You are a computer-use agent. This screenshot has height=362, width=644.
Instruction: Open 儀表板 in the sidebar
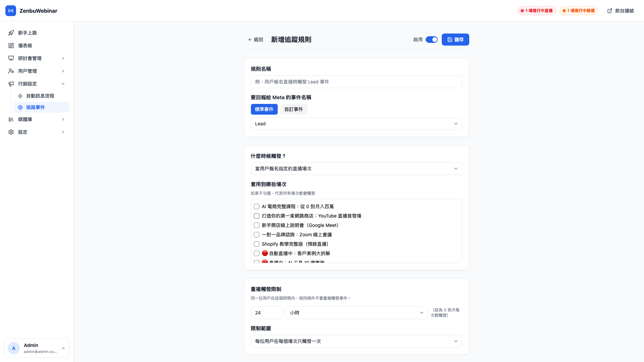(x=37, y=46)
